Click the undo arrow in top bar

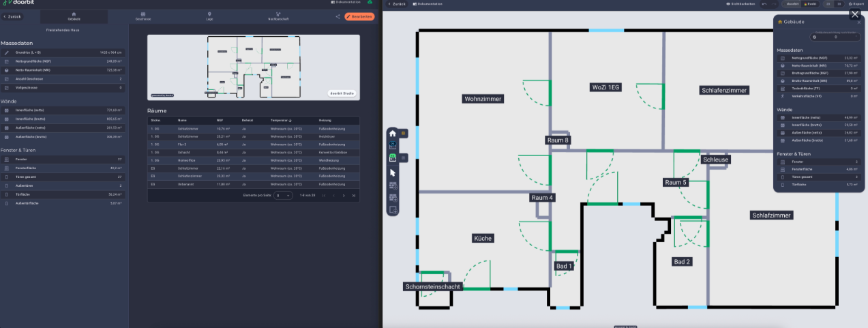pyautogui.click(x=764, y=4)
